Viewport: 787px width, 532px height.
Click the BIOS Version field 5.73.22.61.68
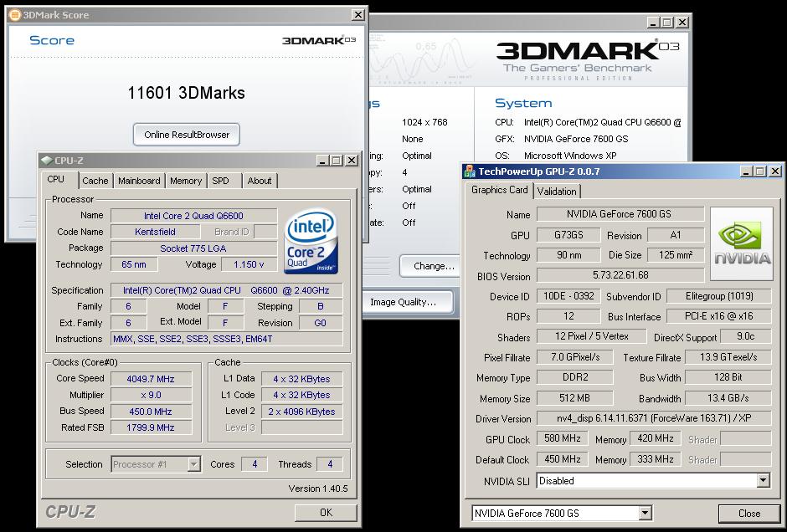pos(620,275)
